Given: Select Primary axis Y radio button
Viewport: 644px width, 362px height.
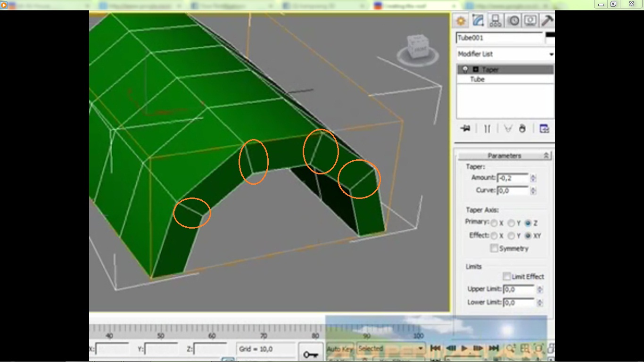Looking at the screenshot, I should coord(511,223).
